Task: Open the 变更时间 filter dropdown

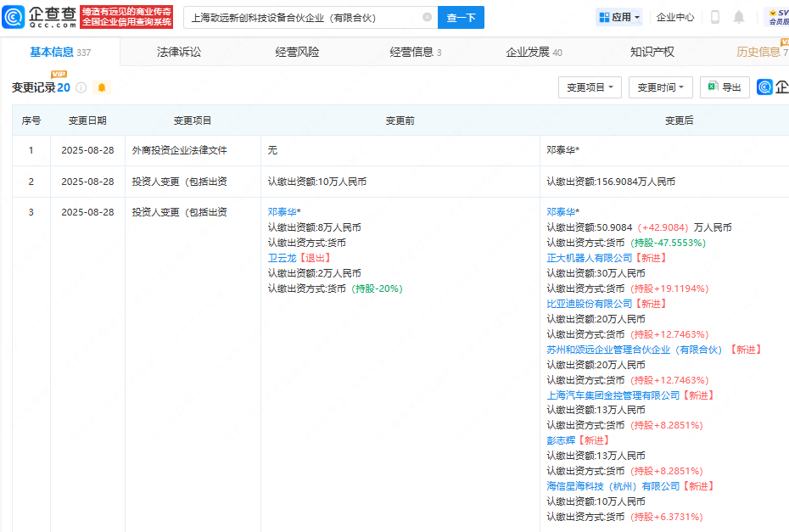Action: pyautogui.click(x=661, y=87)
